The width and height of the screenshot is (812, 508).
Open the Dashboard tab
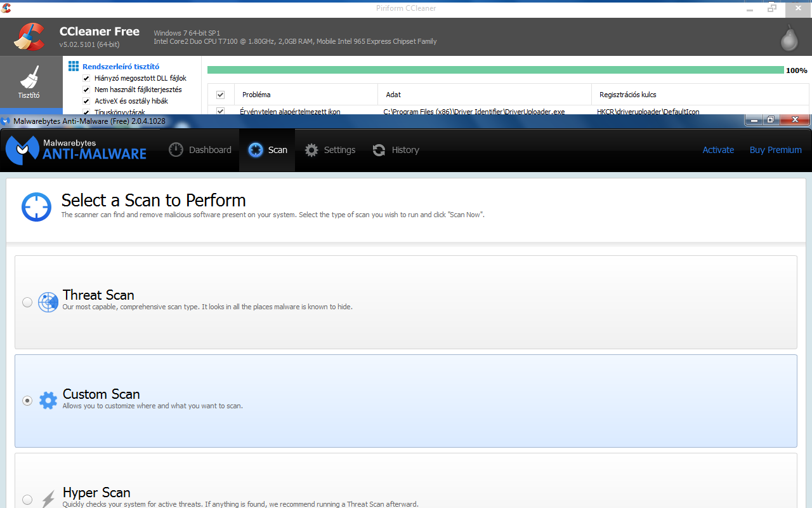[x=200, y=150]
